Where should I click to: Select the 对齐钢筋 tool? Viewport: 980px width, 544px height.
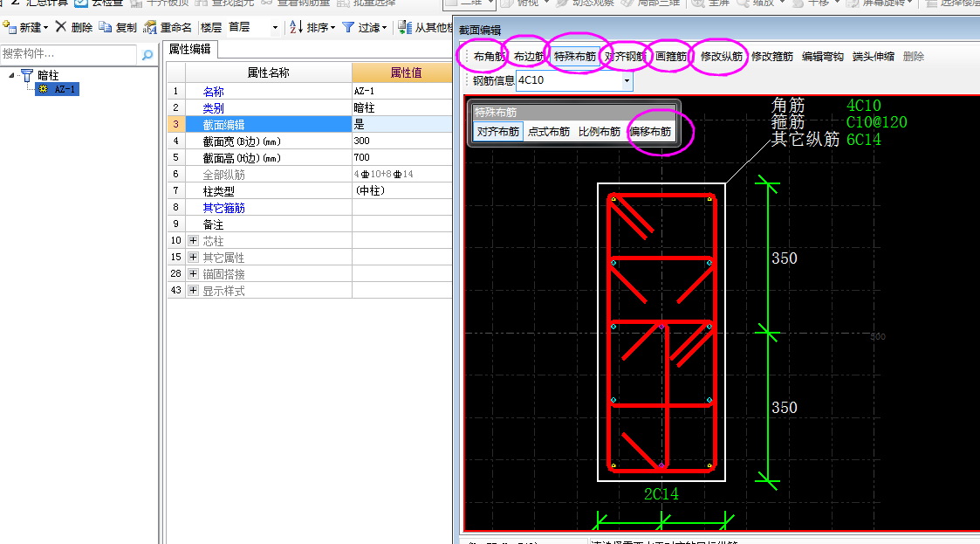[625, 56]
